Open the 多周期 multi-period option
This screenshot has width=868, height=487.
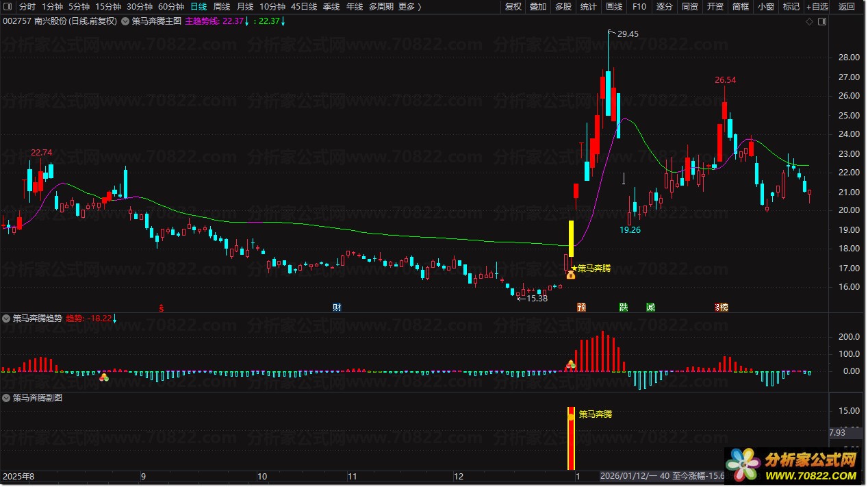381,6
